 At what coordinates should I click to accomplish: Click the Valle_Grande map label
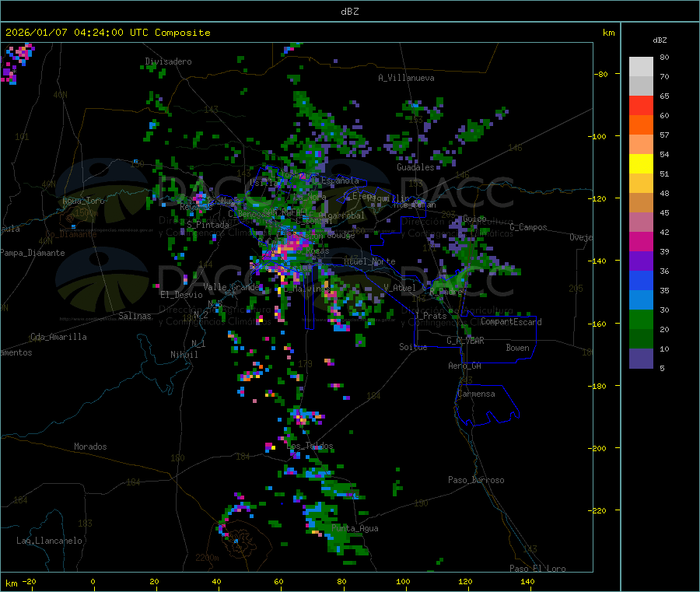(x=231, y=286)
